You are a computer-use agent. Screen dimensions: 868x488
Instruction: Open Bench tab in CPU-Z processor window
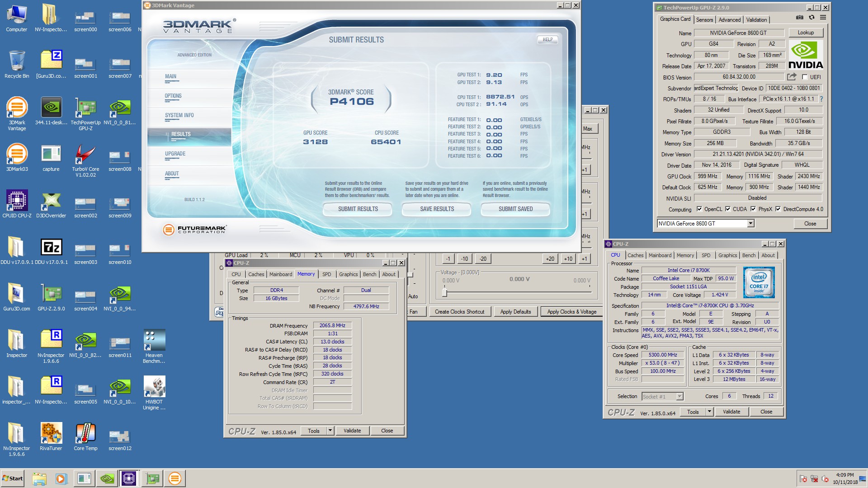[749, 255]
